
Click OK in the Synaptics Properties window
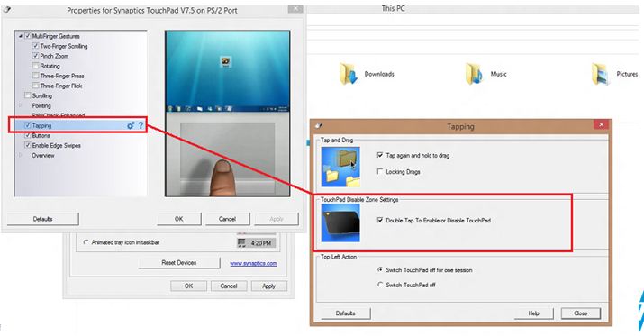point(179,219)
